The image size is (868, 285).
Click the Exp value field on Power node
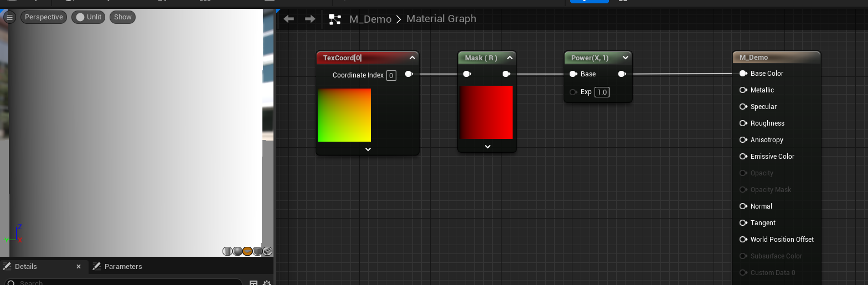(x=602, y=92)
